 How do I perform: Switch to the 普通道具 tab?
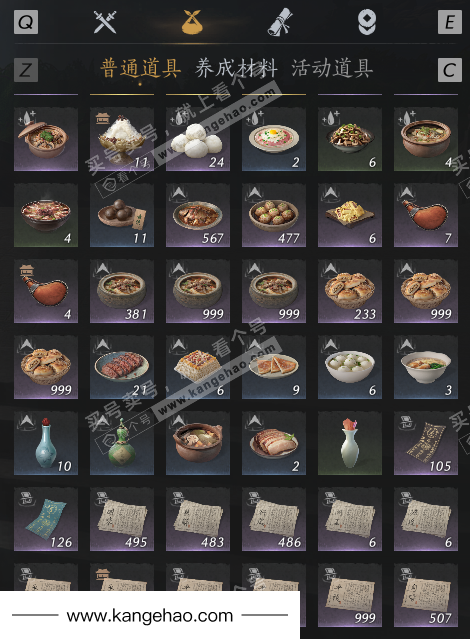point(141,68)
